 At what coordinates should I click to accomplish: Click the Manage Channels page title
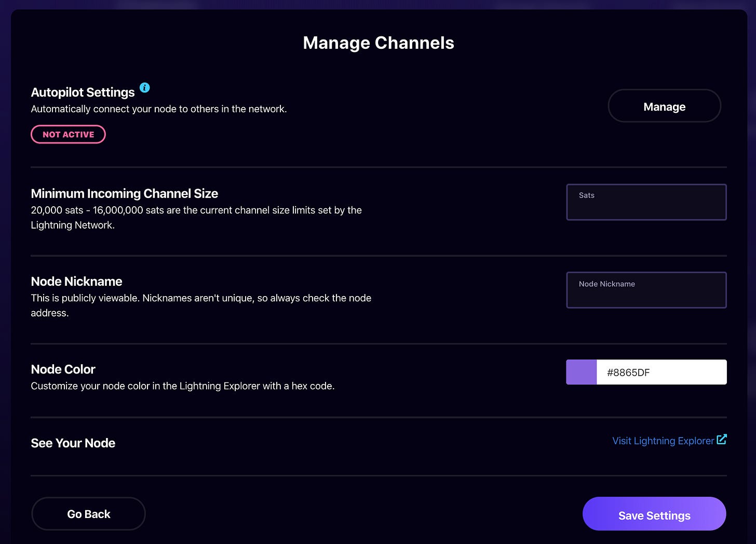[378, 43]
